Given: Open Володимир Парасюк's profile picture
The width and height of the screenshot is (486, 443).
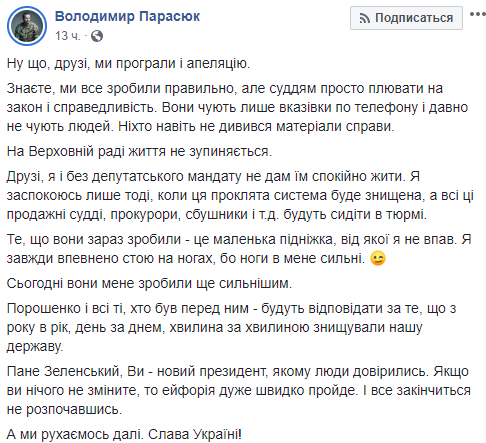Looking at the screenshot, I should pyautogui.click(x=27, y=26).
